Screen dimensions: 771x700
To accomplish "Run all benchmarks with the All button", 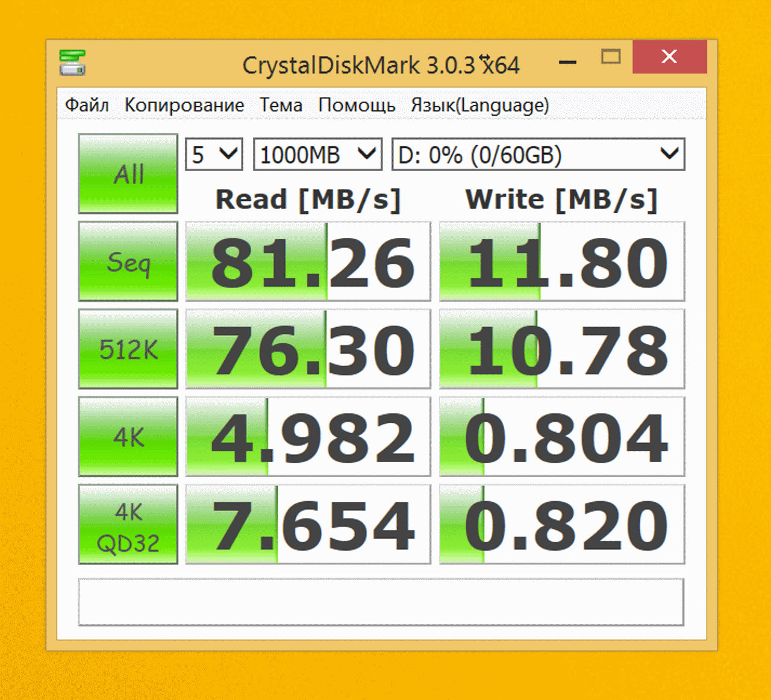I will pos(128,173).
